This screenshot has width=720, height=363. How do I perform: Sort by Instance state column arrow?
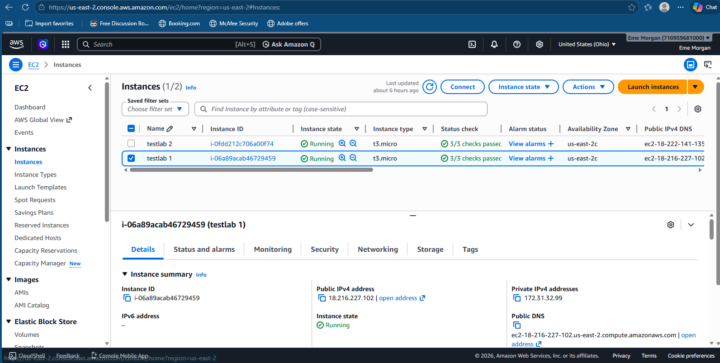coord(356,129)
